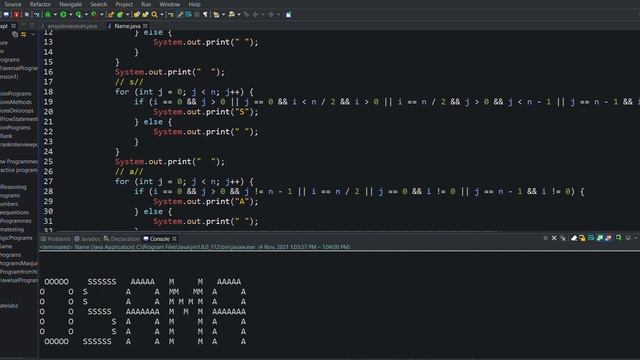Click the New Java Package icon
640x360 pixels.
tap(111, 14)
